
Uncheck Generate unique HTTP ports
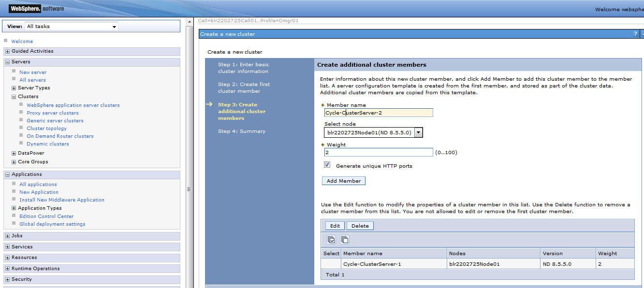[327, 164]
